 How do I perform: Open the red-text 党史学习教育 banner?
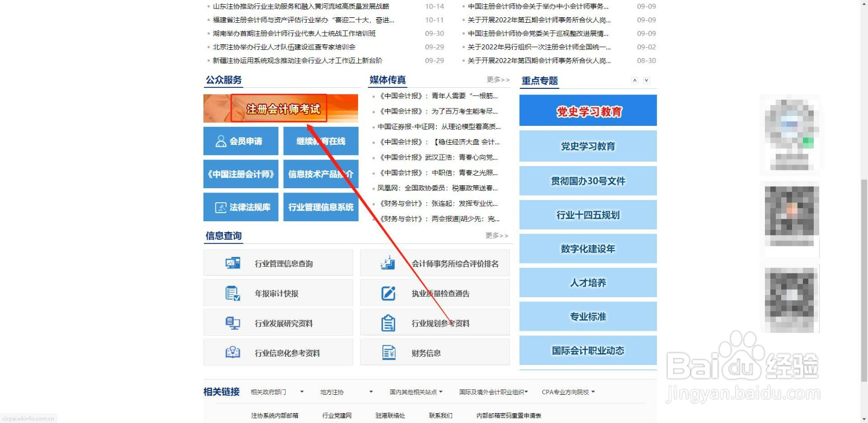tap(588, 111)
